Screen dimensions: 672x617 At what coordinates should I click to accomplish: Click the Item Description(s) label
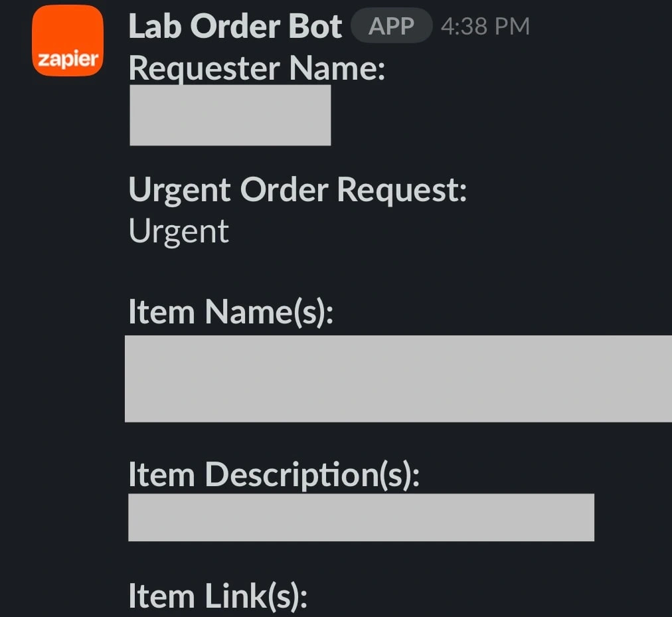274,474
